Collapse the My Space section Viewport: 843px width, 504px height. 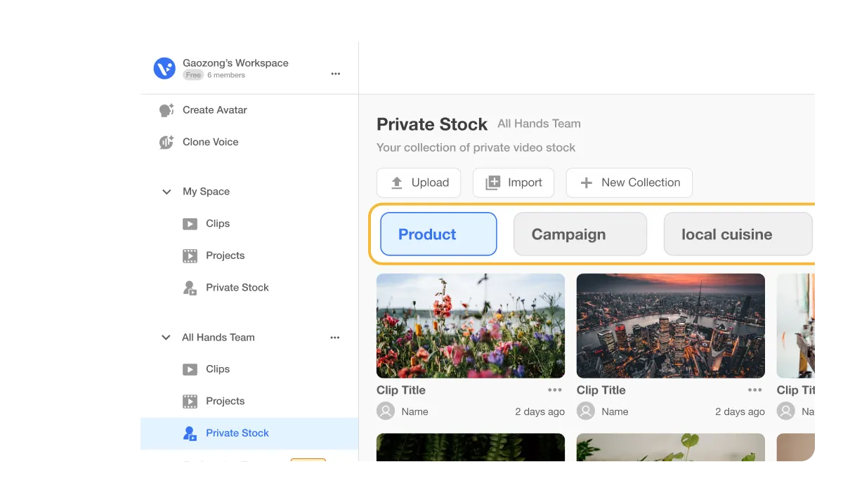(x=166, y=191)
